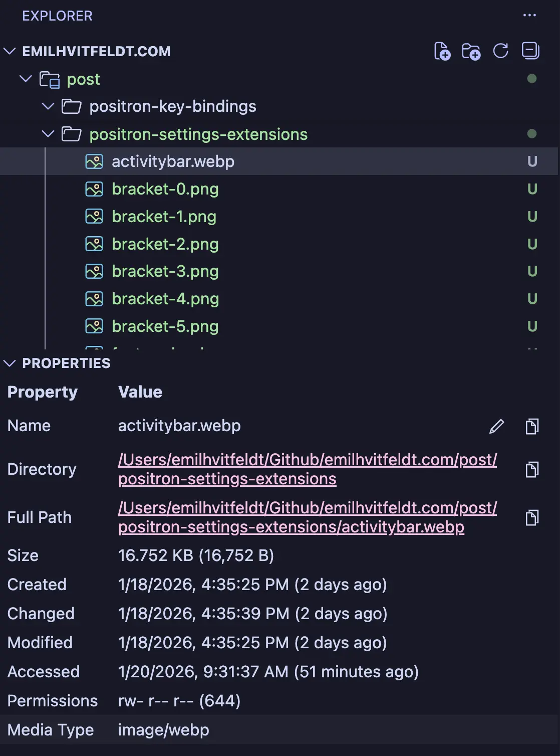Open bracket-0.png file
Image resolution: width=560 pixels, height=756 pixels.
165,189
